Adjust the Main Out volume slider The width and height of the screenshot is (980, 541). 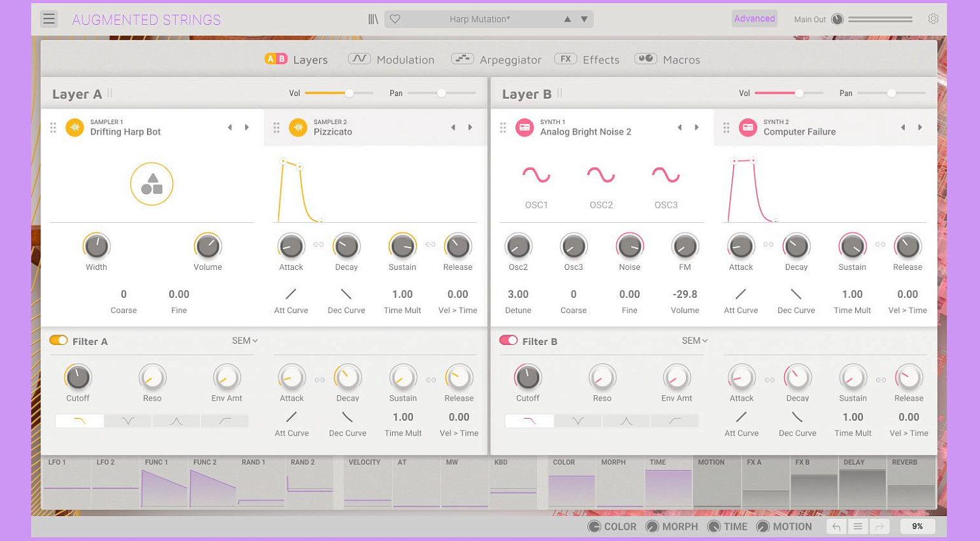[880, 20]
